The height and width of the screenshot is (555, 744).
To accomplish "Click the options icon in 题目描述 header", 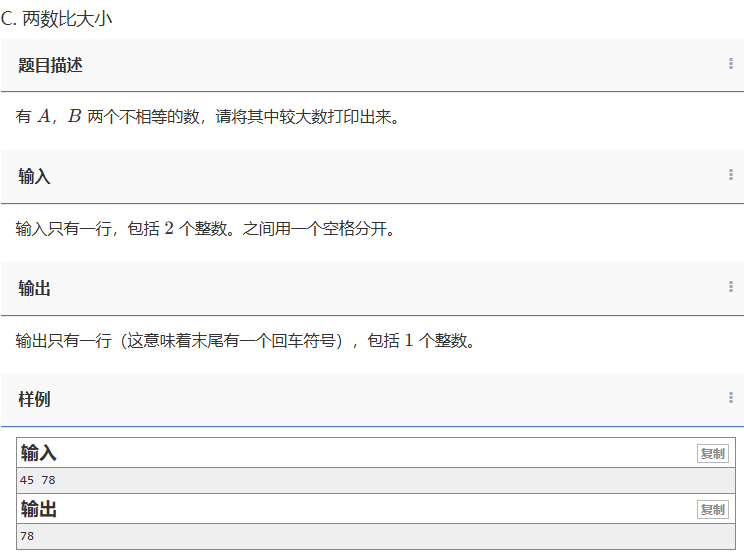I will point(731,64).
